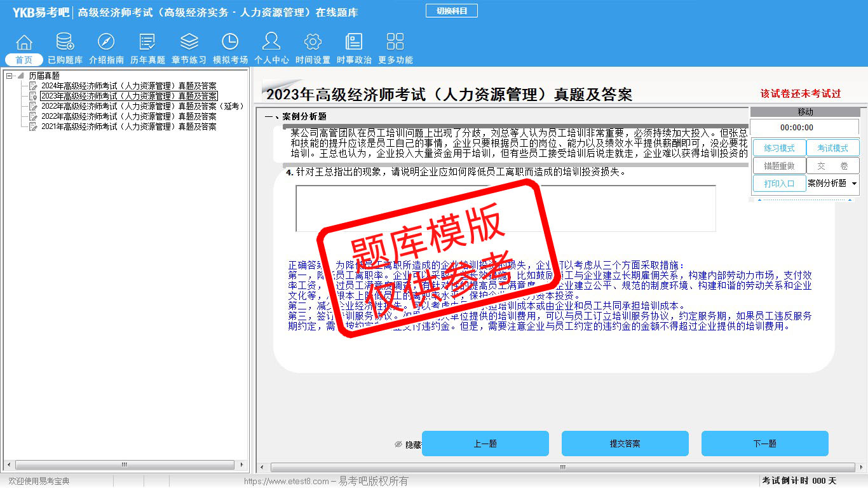Viewport: 868px width, 488px height.
Task: Open 个人中心 user profile icon
Action: [271, 43]
